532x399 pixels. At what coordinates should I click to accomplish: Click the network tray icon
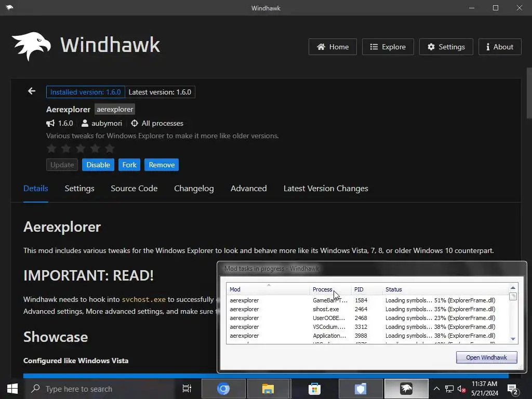tap(449, 389)
